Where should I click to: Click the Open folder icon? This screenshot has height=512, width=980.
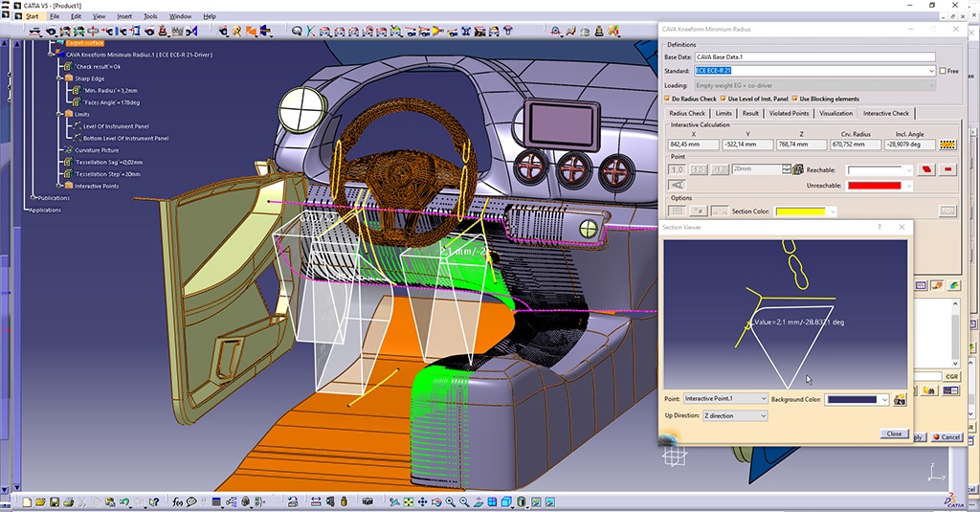coord(40,502)
